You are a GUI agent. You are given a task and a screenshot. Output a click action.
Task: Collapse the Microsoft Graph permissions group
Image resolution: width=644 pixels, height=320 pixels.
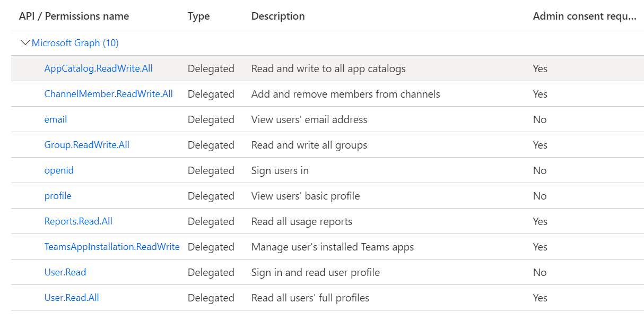pyautogui.click(x=25, y=43)
